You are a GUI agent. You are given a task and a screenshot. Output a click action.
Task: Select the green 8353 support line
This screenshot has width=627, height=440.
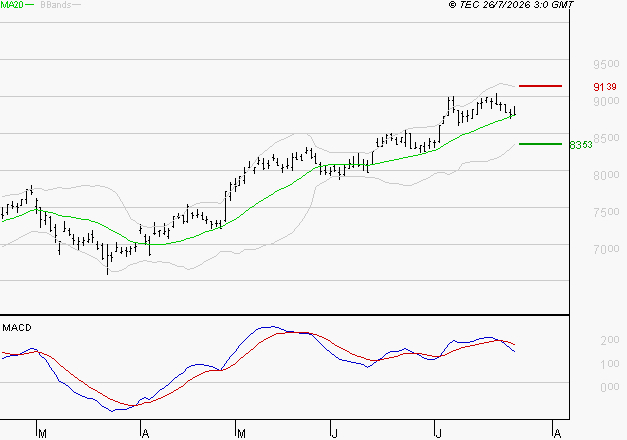pos(540,144)
